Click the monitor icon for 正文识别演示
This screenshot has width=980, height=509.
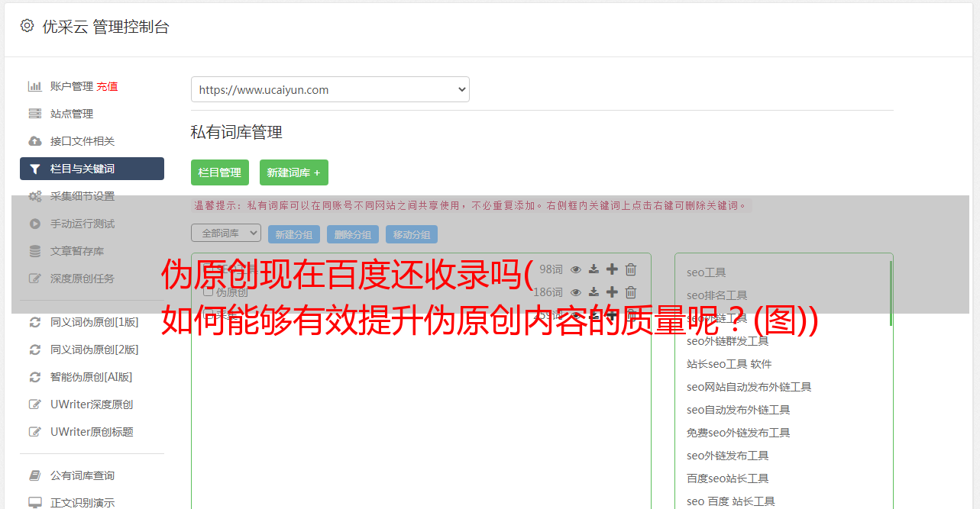pos(35,503)
